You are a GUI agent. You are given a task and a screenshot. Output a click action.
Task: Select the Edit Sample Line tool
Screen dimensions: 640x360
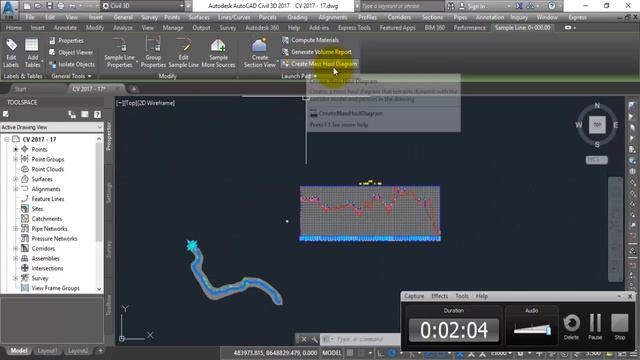pos(183,53)
